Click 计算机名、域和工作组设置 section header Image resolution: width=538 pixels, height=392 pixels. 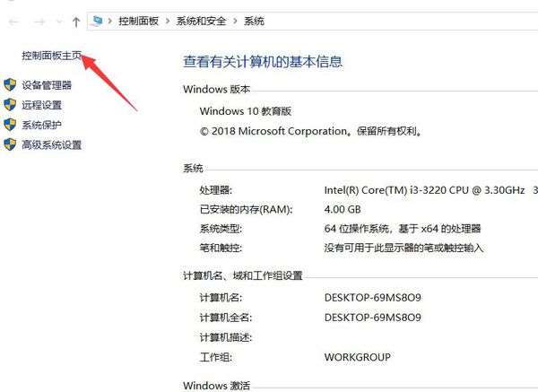[243, 275]
